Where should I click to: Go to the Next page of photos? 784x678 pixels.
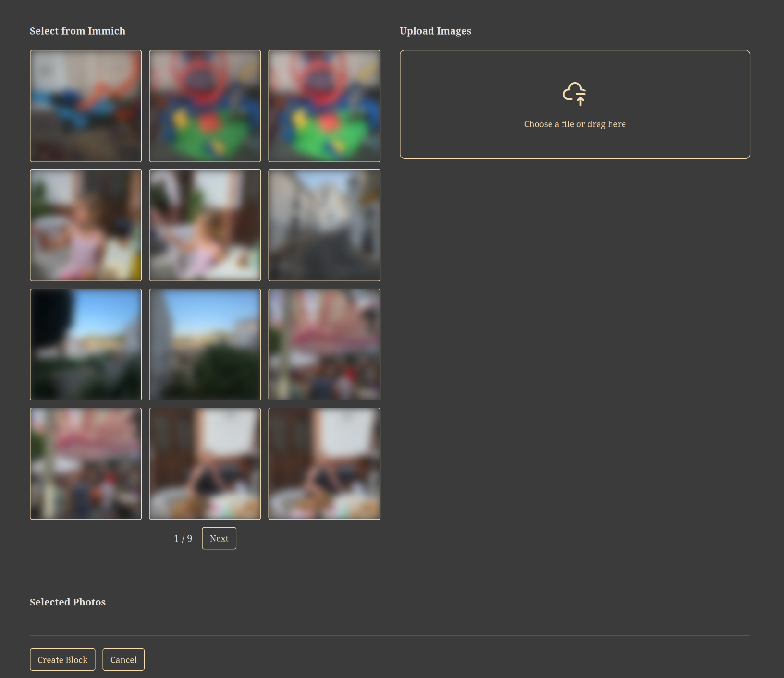pyautogui.click(x=219, y=538)
